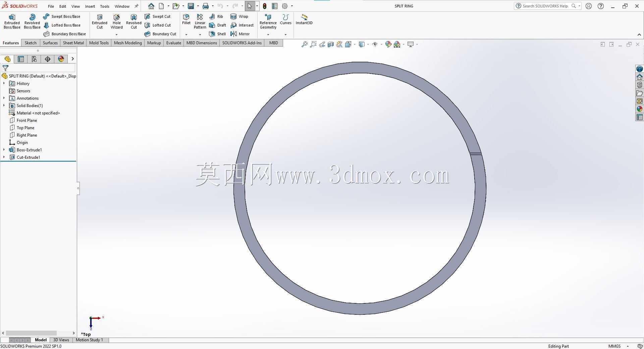Open the Hole Wizard dropdown arrow
Image resolution: width=644 pixels, height=349 pixels.
click(x=117, y=35)
